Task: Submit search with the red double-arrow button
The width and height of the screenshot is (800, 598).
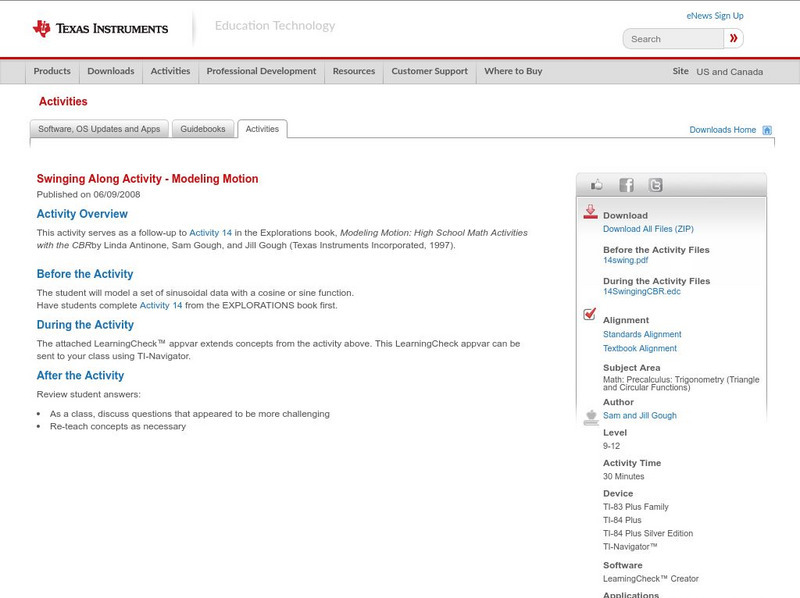Action: [733, 38]
